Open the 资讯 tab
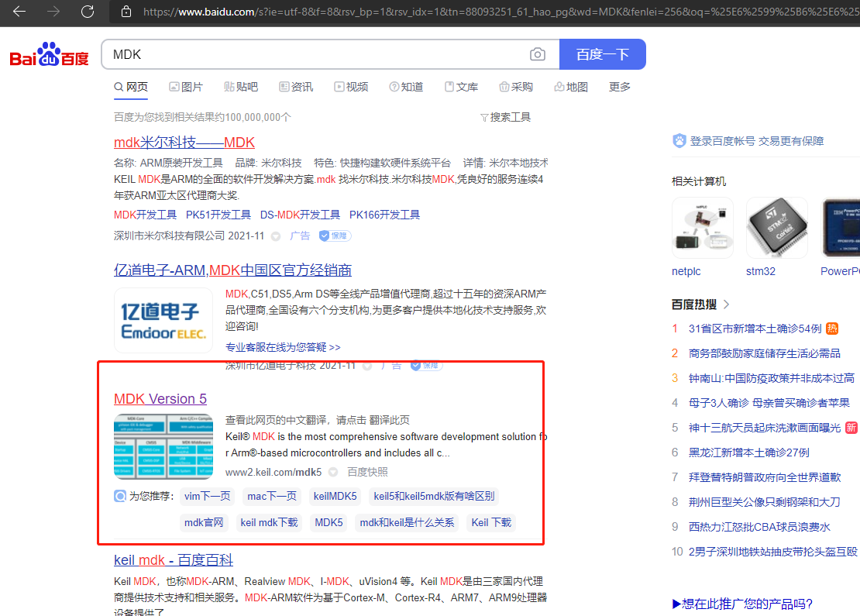The height and width of the screenshot is (616, 860). click(x=296, y=87)
